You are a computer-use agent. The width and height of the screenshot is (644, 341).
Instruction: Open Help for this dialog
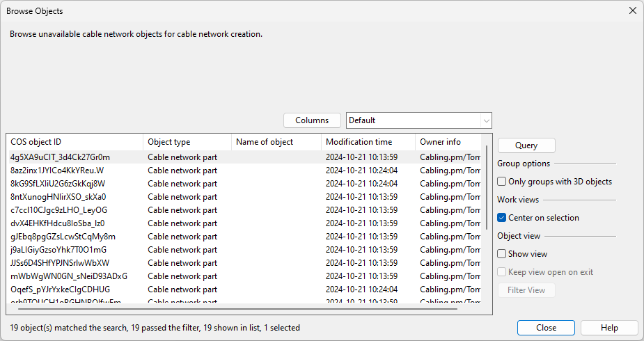tap(609, 328)
